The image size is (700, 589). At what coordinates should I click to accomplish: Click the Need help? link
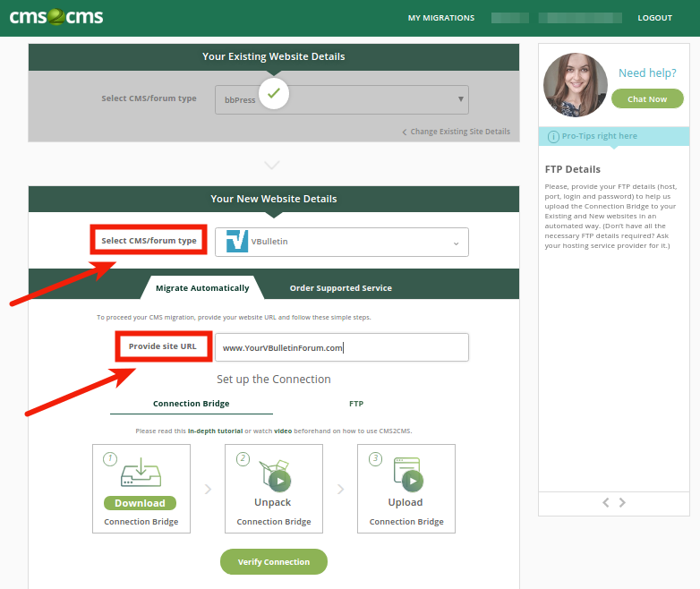click(x=647, y=73)
